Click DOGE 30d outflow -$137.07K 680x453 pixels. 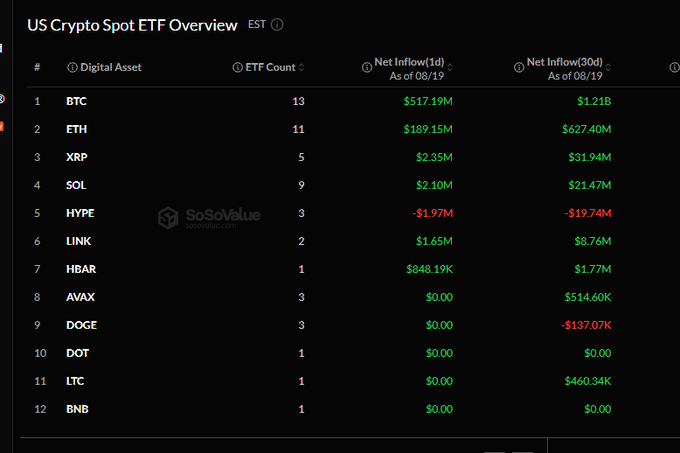586,325
